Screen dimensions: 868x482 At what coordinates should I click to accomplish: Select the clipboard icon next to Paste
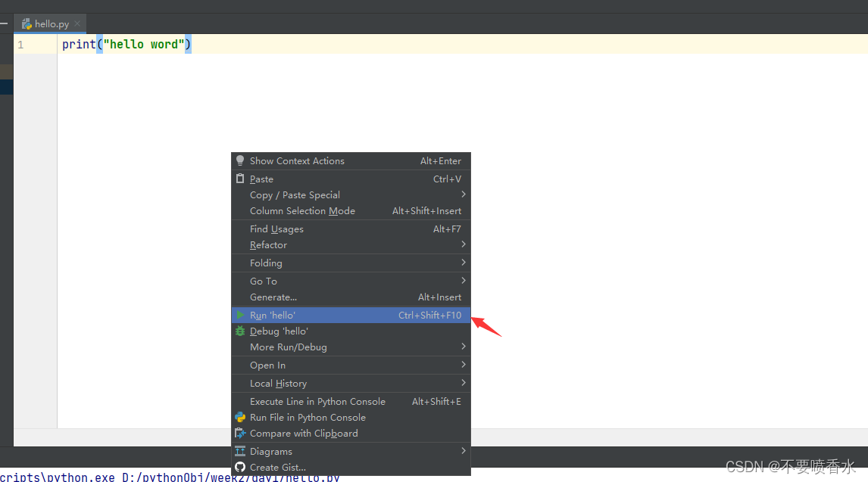[x=240, y=179]
